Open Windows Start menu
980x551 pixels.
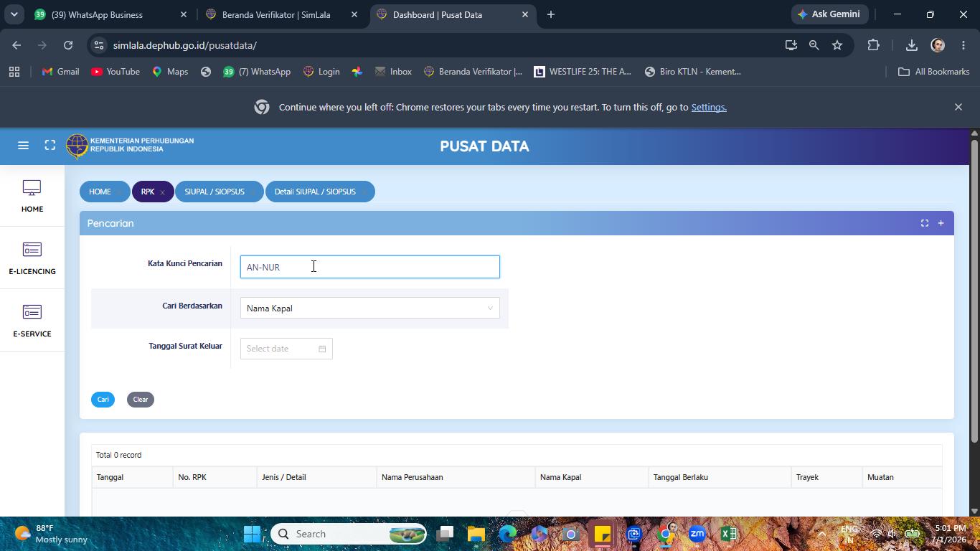tap(252, 534)
